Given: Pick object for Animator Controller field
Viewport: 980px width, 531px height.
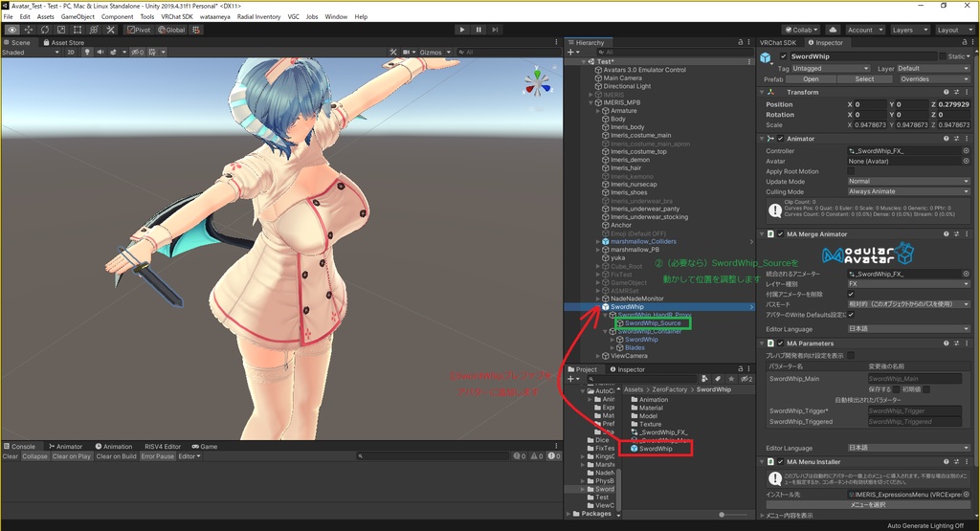Looking at the screenshot, I should 966,150.
